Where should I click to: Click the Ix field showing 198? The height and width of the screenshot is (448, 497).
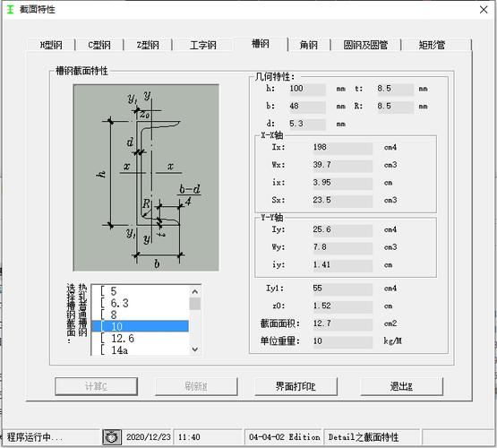342,148
